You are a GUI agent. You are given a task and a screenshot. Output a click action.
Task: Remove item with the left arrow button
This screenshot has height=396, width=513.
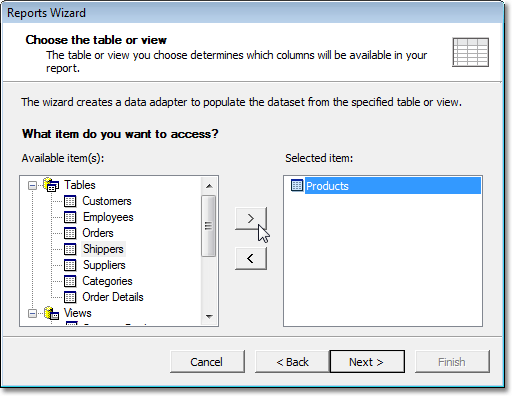tap(251, 258)
